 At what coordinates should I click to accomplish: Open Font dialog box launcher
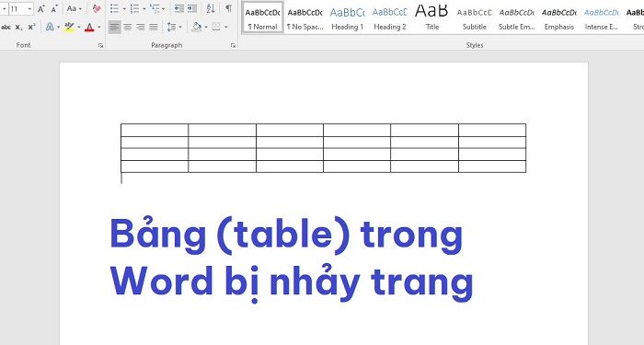[100, 46]
